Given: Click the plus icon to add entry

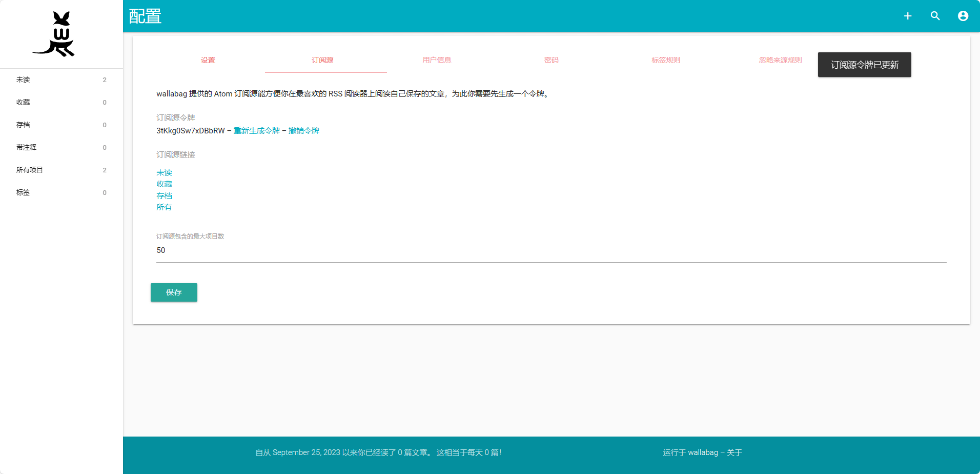Looking at the screenshot, I should pos(907,16).
